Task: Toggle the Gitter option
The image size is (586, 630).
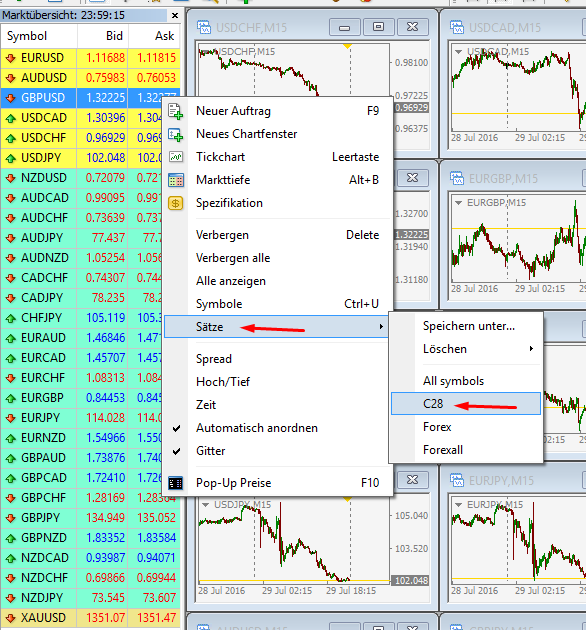Action: [278, 451]
